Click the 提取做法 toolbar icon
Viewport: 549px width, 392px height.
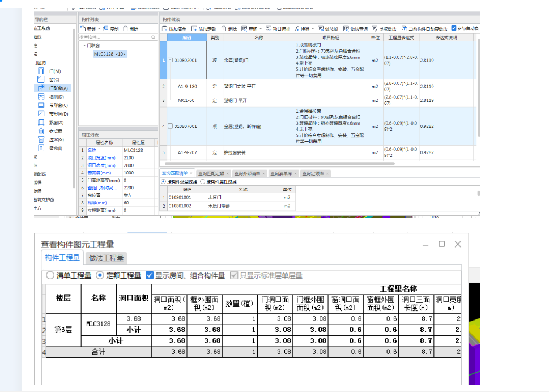374,29
